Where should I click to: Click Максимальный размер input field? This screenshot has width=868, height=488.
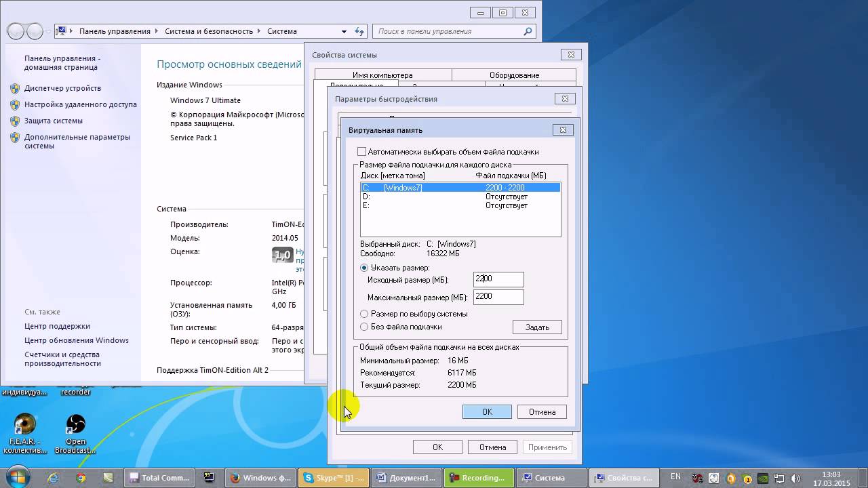498,297
